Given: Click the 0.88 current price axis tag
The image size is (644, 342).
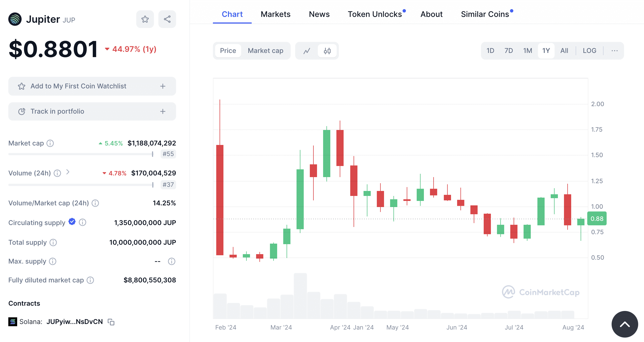Looking at the screenshot, I should click(597, 219).
